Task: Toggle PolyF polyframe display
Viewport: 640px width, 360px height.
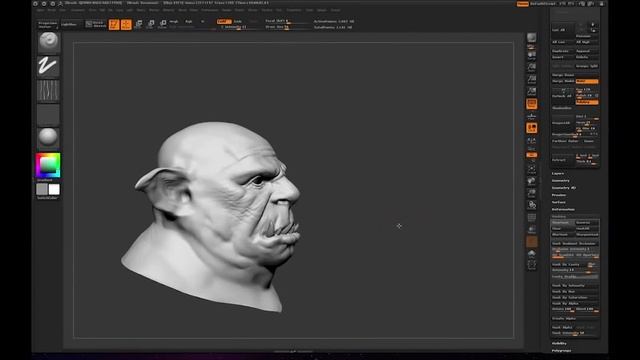Action: click(x=531, y=218)
